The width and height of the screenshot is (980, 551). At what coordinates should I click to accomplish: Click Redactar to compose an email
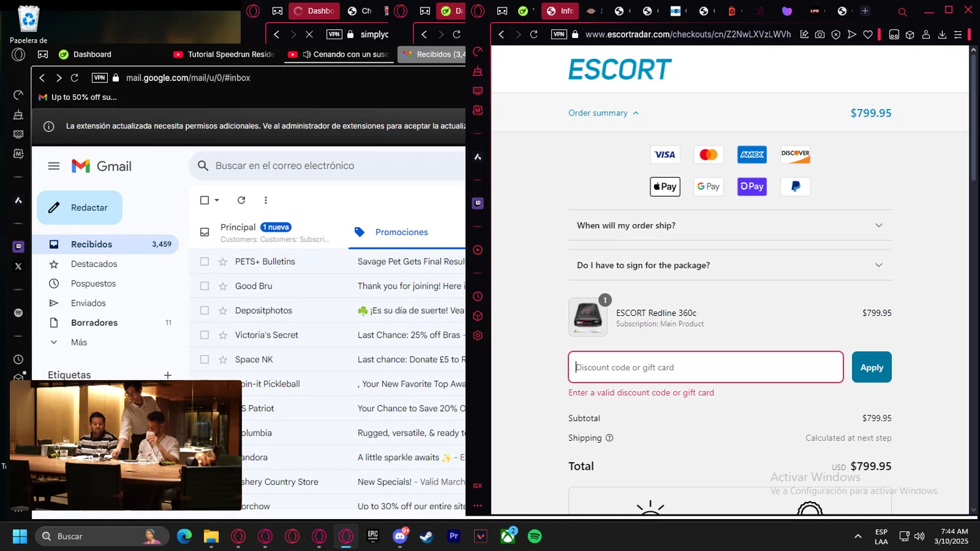80,208
